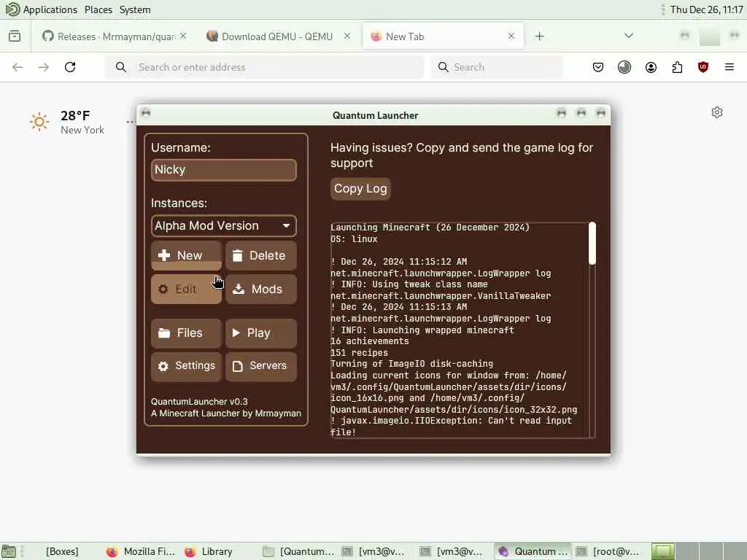Click the gear icon on Edit button
747x560 pixels.
pyautogui.click(x=163, y=289)
